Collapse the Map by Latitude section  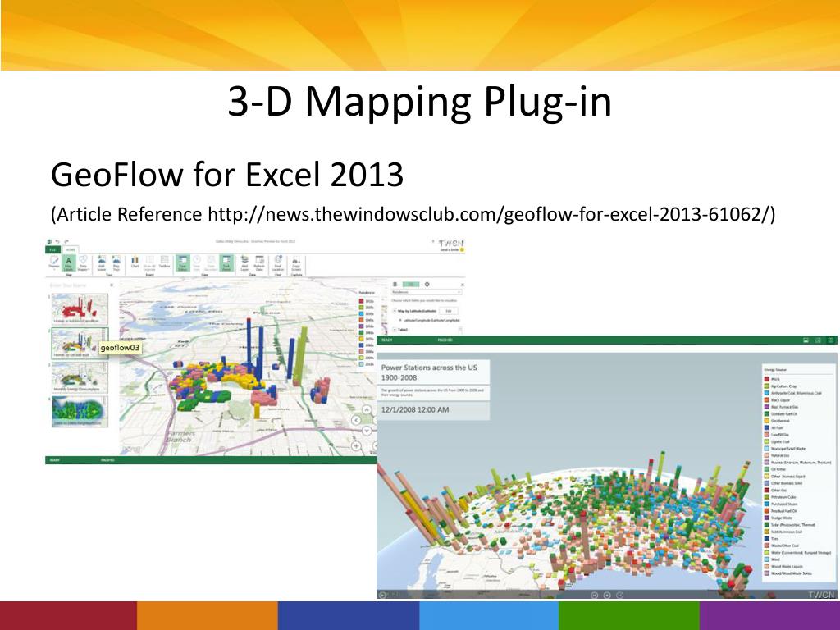coord(395,311)
